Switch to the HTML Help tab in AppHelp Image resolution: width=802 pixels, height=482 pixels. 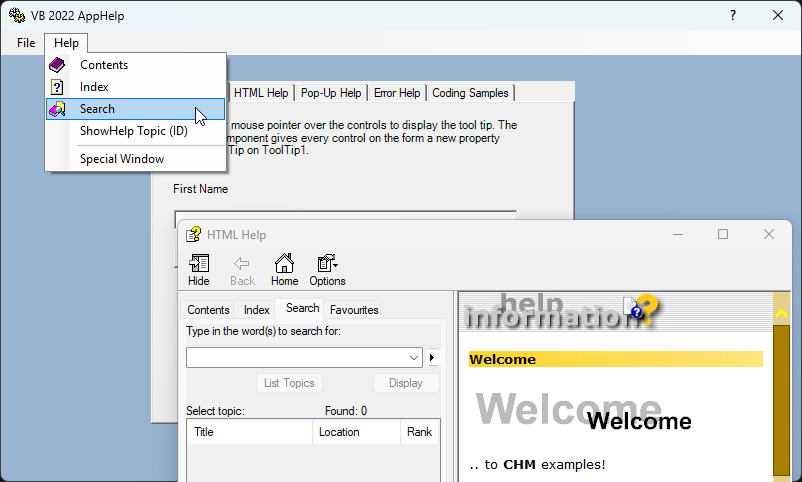click(261, 93)
